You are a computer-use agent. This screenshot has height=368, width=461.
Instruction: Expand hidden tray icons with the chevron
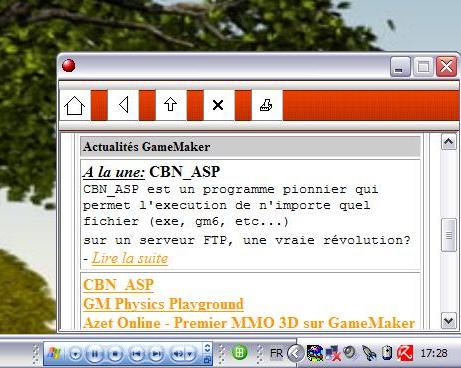295,353
